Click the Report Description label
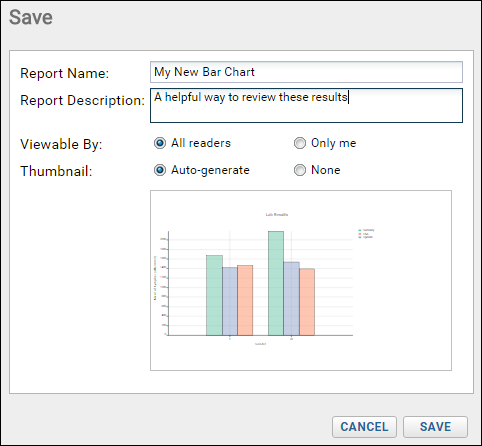Viewport: 482px width, 446px height. [x=82, y=101]
